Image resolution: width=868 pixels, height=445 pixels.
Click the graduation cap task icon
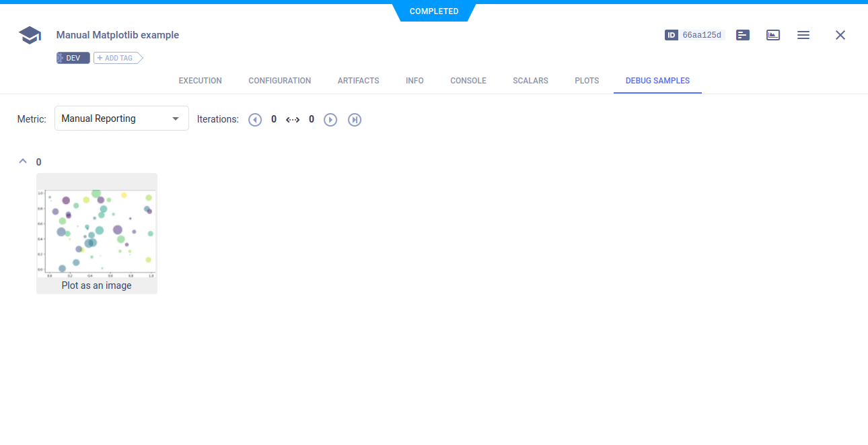click(30, 35)
